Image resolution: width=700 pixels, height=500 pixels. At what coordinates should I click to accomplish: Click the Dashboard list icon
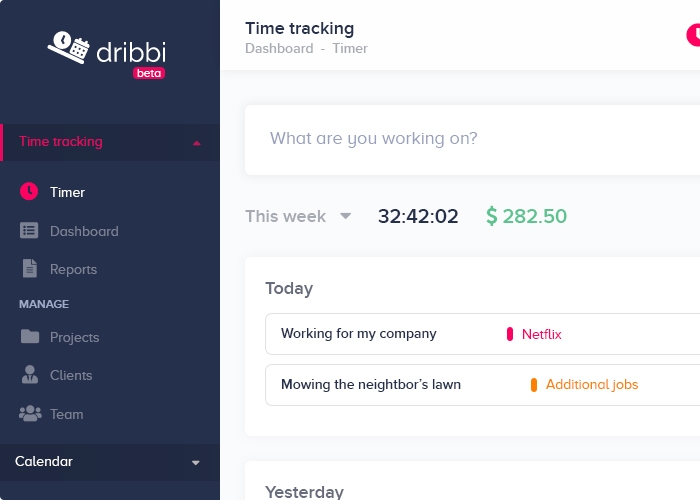tap(29, 231)
